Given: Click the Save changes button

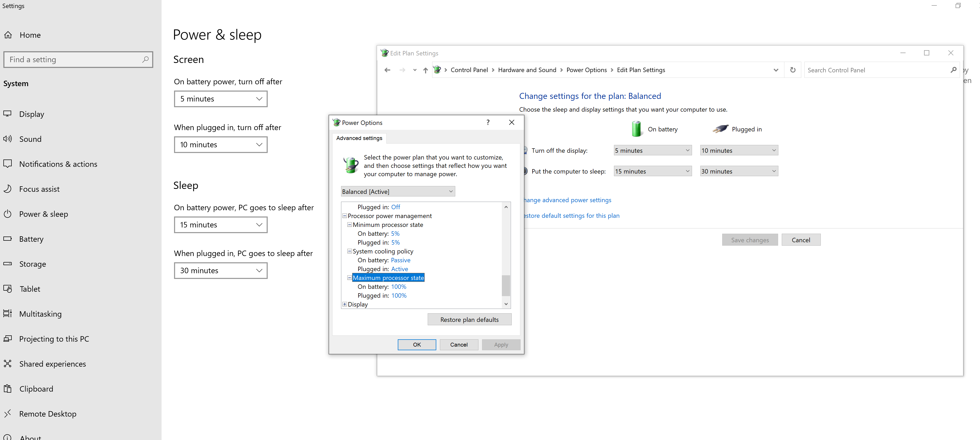Looking at the screenshot, I should pos(750,240).
